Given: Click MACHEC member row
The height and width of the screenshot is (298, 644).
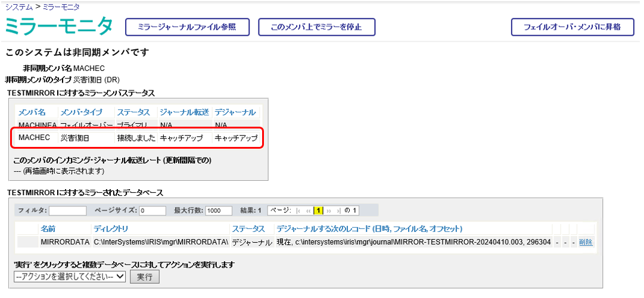Looking at the screenshot, I should click(x=138, y=138).
